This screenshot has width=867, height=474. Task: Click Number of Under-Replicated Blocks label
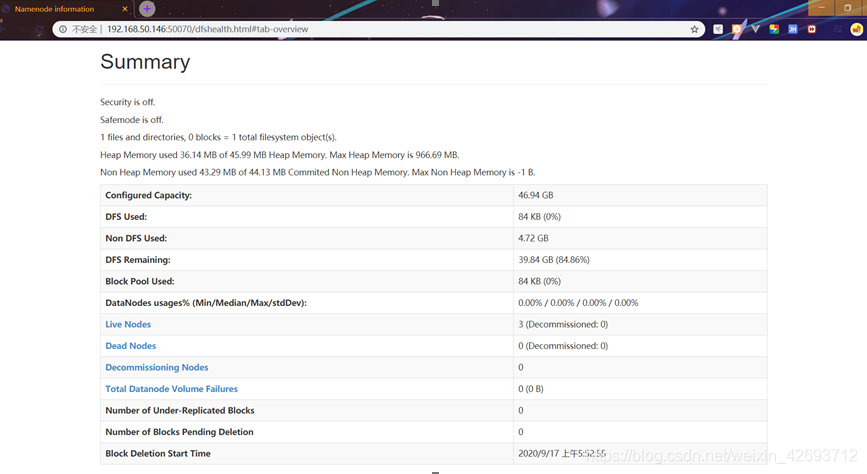[180, 410]
